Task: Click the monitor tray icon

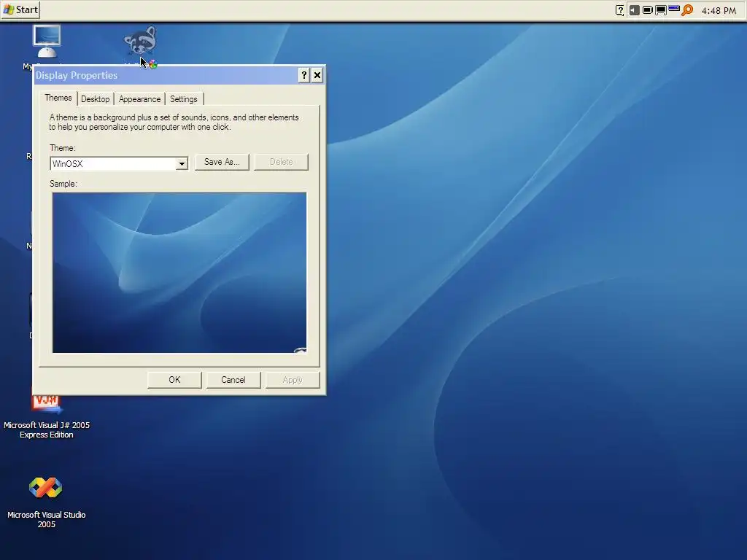Action: pyautogui.click(x=661, y=10)
